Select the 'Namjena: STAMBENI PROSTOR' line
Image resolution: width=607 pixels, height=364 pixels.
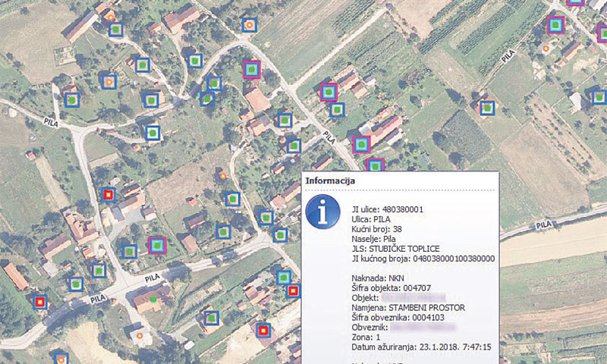[x=408, y=308]
